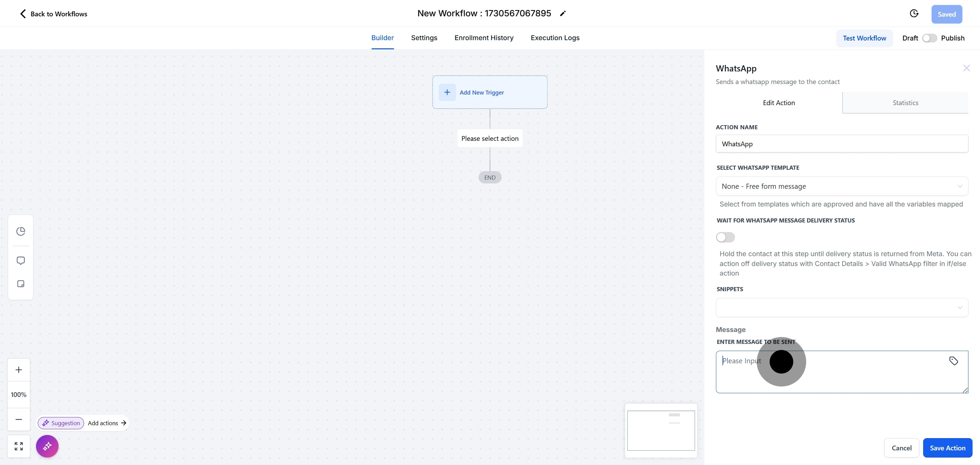Click the workflow minimap thumbnail
This screenshot has width=980, height=465.
coord(661,430)
